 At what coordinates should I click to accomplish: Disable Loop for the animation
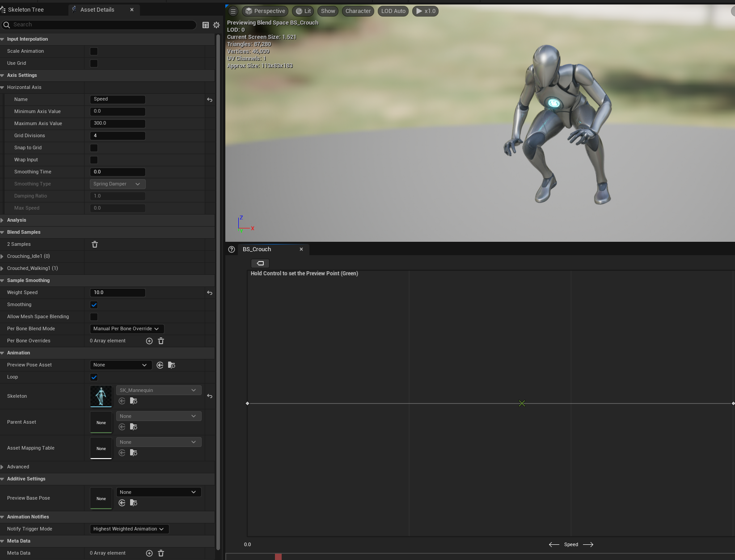click(94, 377)
